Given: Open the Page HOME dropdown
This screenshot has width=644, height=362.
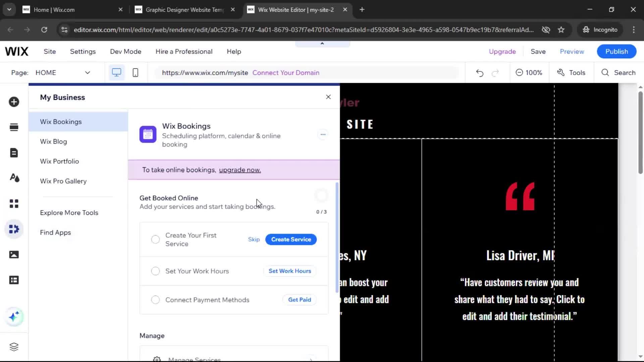Looking at the screenshot, I should pos(63,73).
